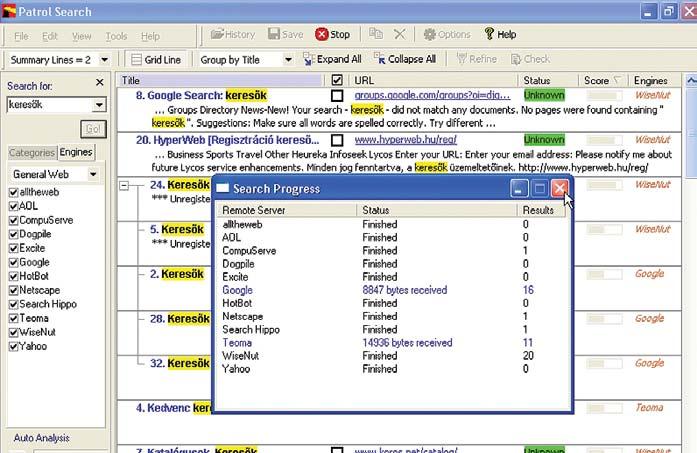This screenshot has height=453, width=697.
Task: Uncheck the Google engine checkbox
Action: coord(13,262)
